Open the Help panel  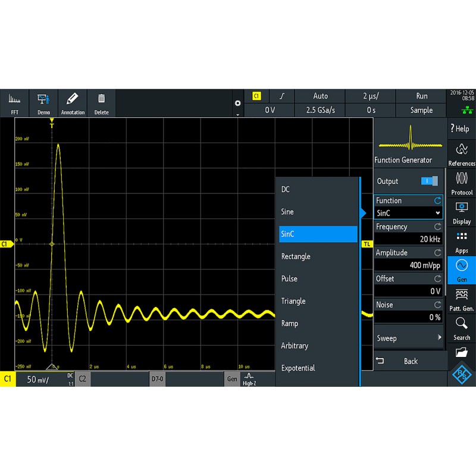(461, 129)
